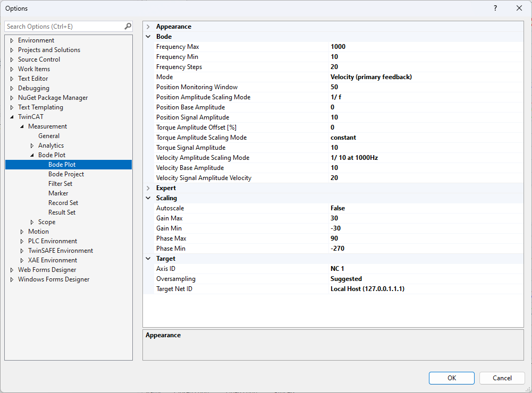The width and height of the screenshot is (532, 393).
Task: Edit Phase Min value -270
Action: tap(426, 248)
